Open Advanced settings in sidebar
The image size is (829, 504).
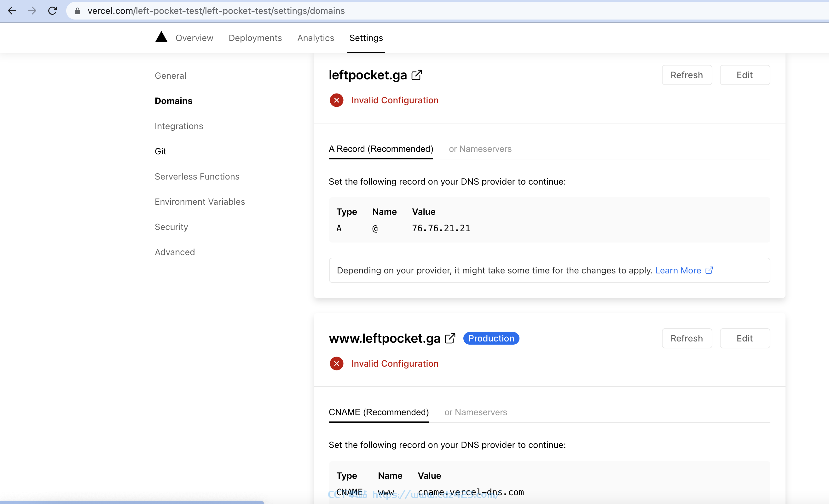175,252
